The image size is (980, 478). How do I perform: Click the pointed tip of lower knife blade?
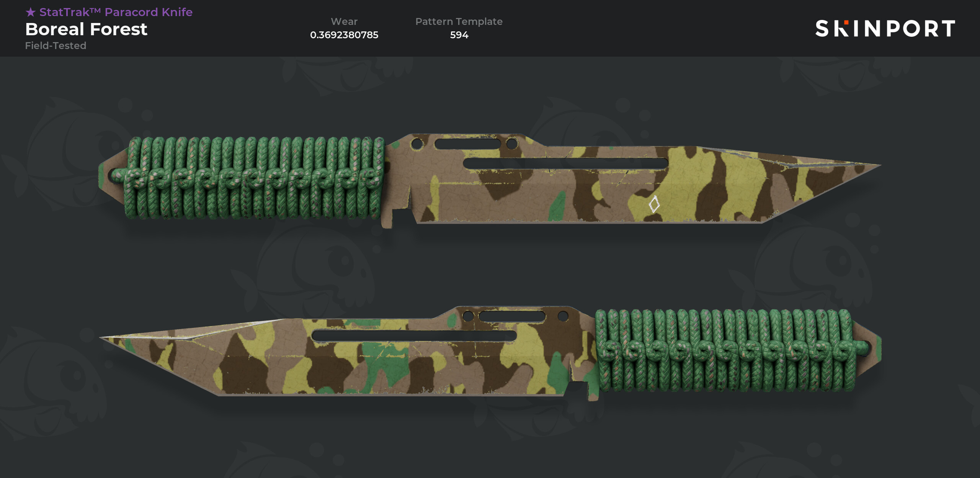[106, 338]
